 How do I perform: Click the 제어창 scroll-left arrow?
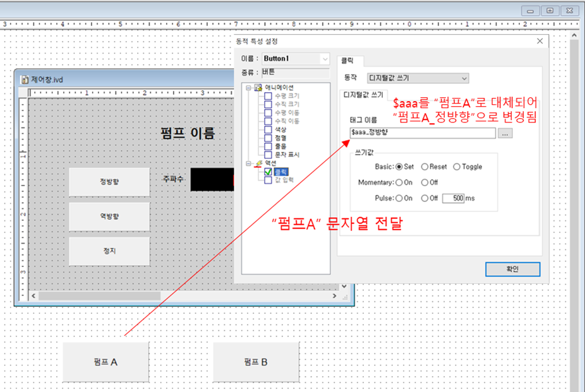(x=33, y=296)
